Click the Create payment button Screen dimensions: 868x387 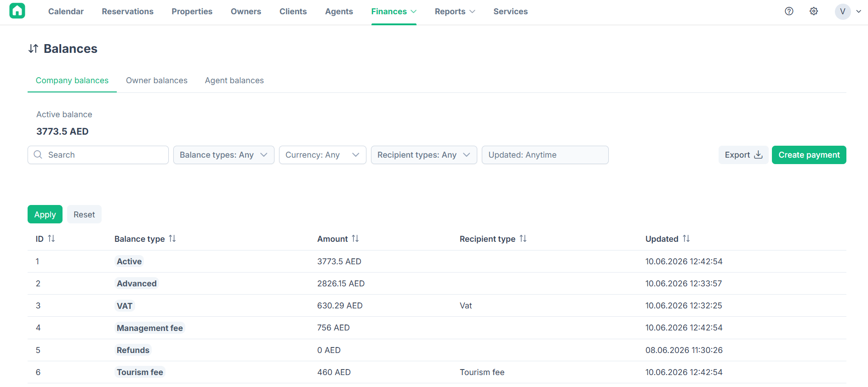click(x=809, y=155)
